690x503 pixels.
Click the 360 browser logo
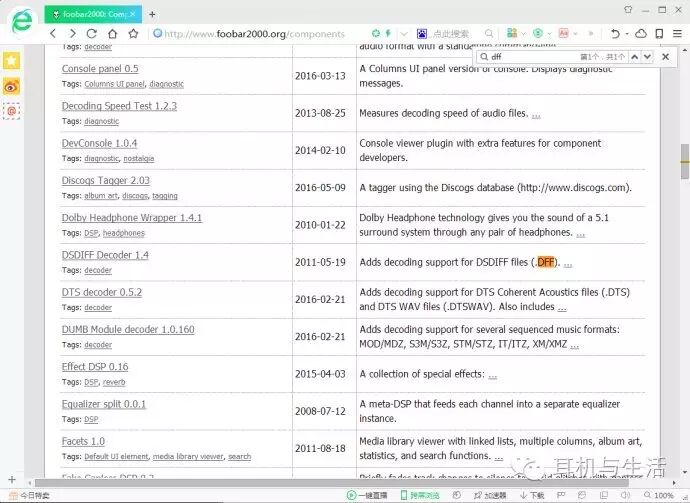pyautogui.click(x=22, y=21)
